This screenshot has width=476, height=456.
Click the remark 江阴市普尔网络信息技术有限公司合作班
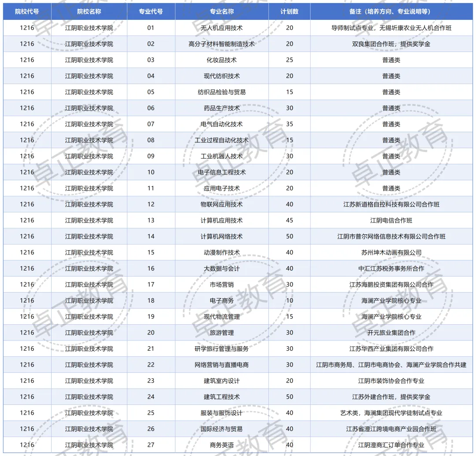pos(391,237)
